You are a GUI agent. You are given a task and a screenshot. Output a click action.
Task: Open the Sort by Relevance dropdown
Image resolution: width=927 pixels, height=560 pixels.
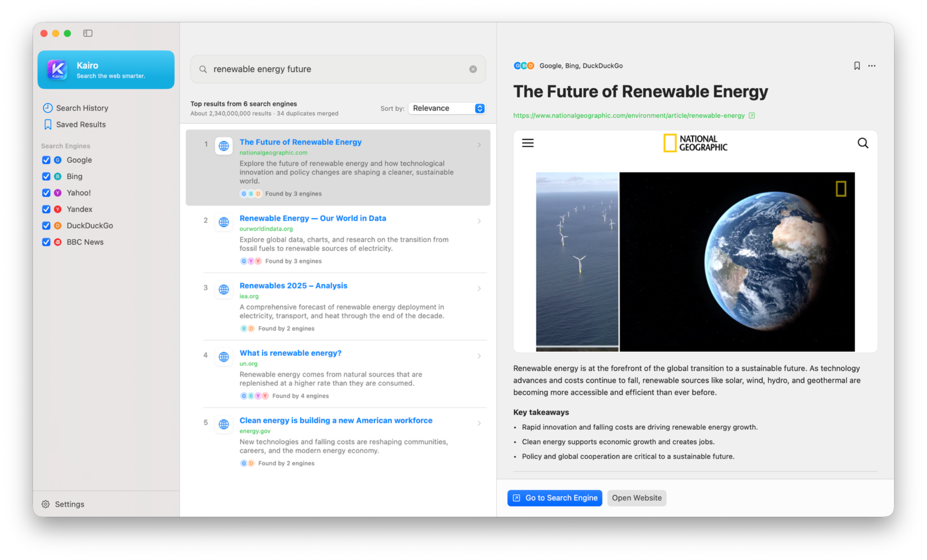[x=447, y=108]
